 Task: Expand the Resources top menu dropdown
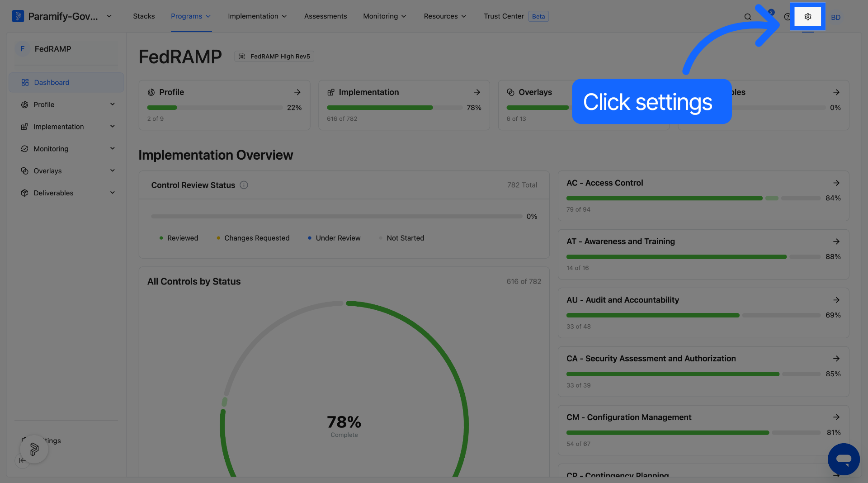(445, 16)
